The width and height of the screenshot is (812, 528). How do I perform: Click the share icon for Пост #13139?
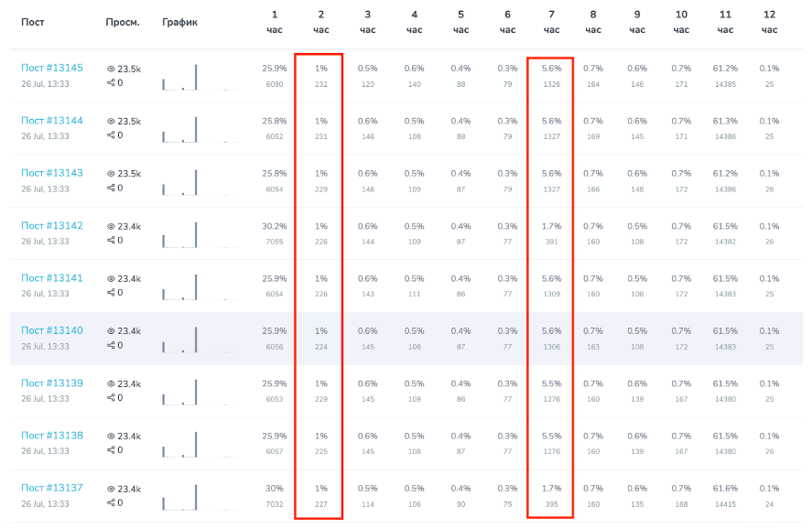click(111, 397)
